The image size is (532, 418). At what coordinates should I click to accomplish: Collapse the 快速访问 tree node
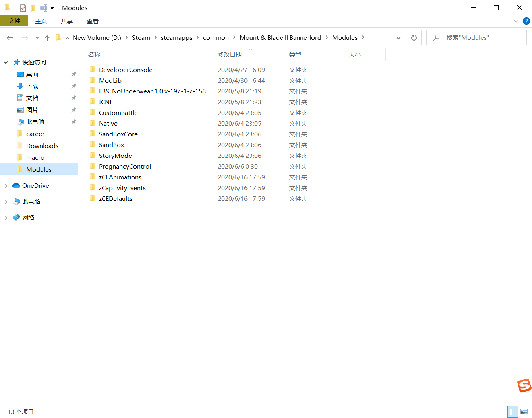6,62
